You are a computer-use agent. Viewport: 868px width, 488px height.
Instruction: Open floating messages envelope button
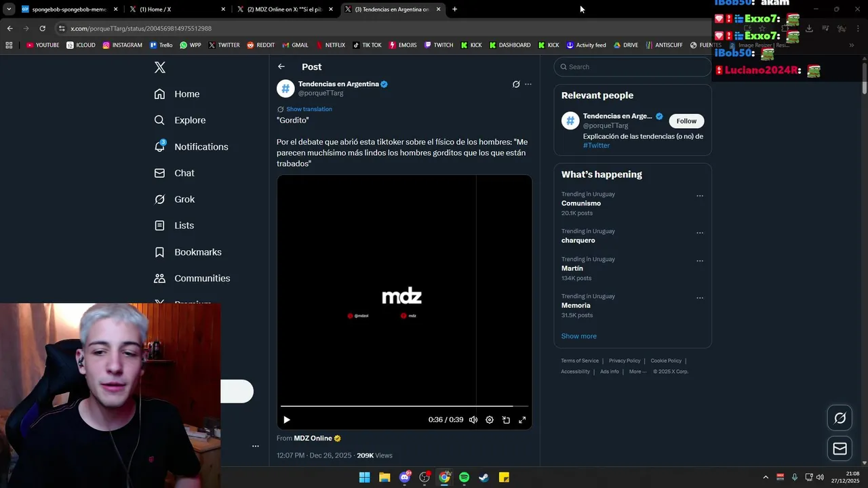tap(840, 449)
